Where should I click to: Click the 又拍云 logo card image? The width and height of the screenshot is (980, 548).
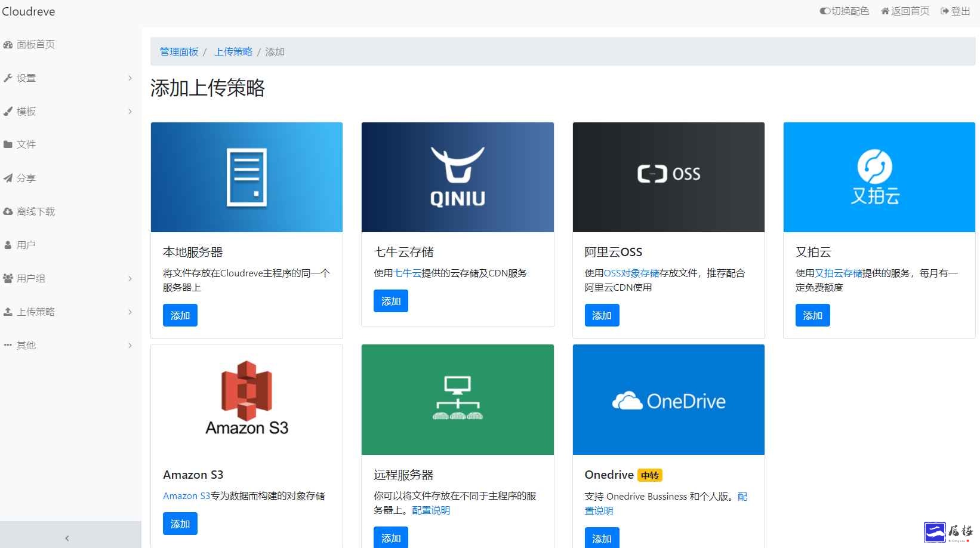(x=879, y=177)
